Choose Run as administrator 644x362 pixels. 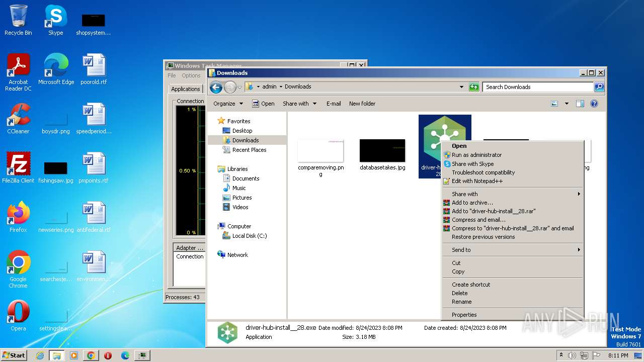point(512,155)
